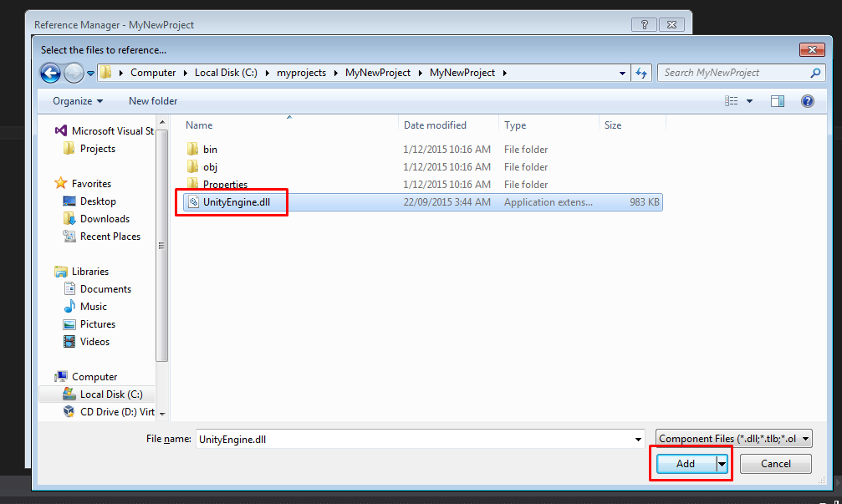This screenshot has height=504, width=842.
Task: Click the Add button
Action: (686, 464)
